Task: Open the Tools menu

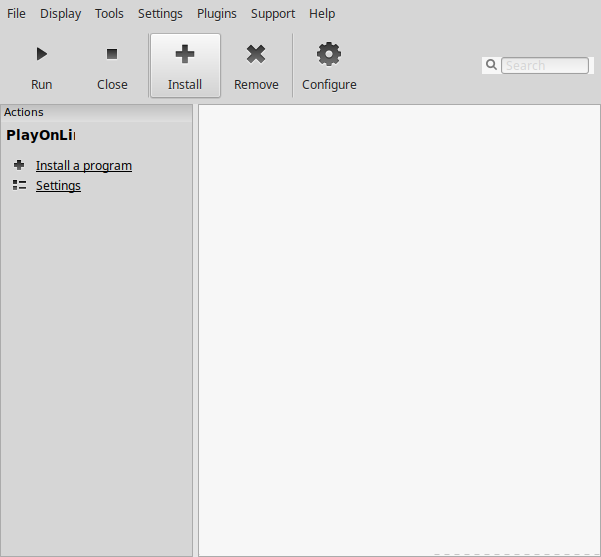Action: (x=109, y=13)
